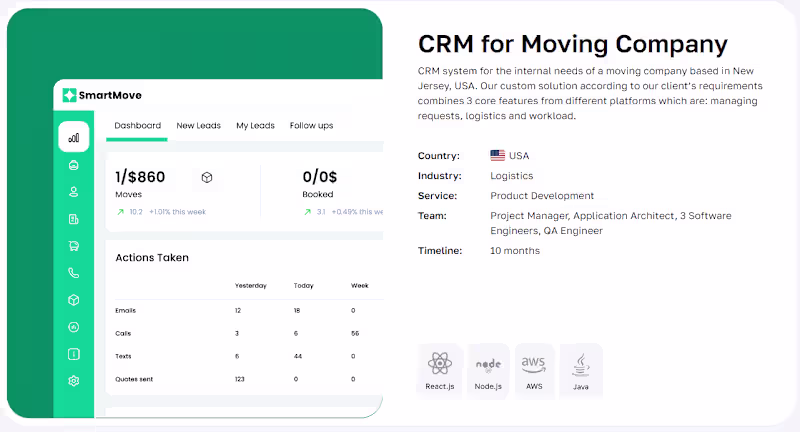Click the CRM for Moving Company heading
The image size is (800, 432).
pos(572,44)
